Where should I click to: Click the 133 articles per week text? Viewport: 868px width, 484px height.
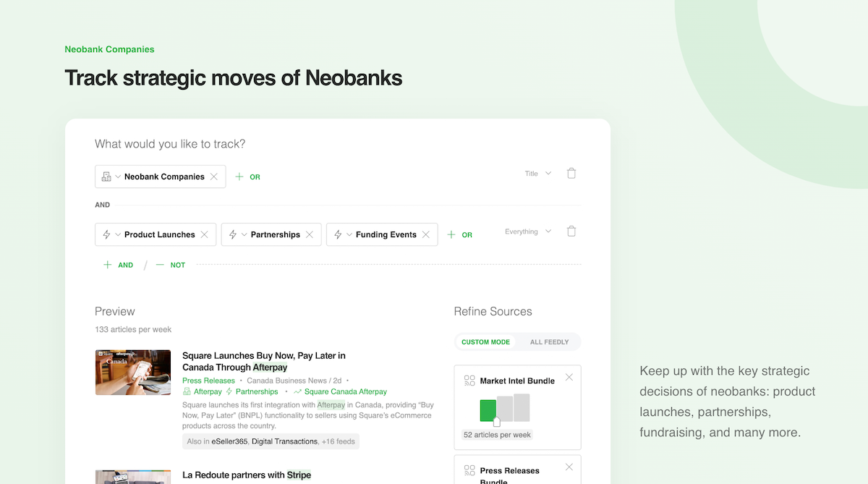point(133,329)
